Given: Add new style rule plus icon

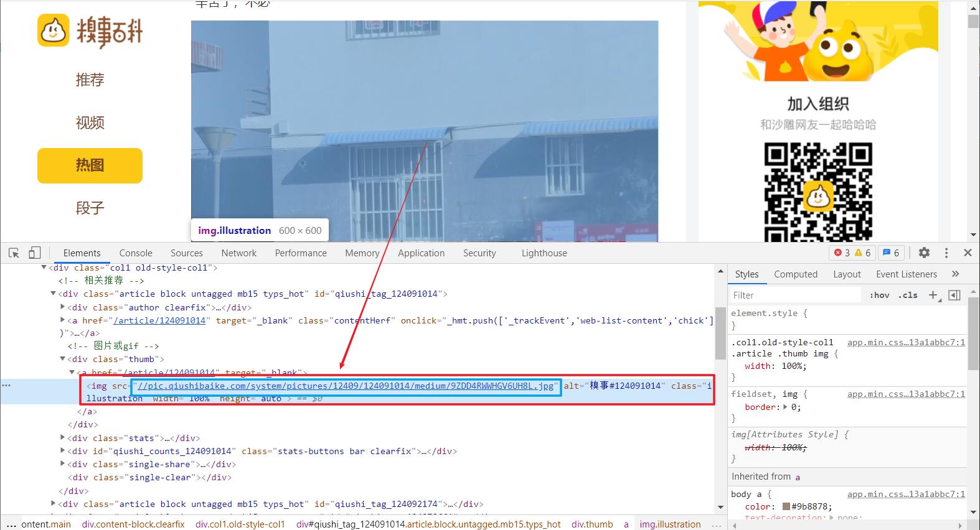Looking at the screenshot, I should coord(933,295).
